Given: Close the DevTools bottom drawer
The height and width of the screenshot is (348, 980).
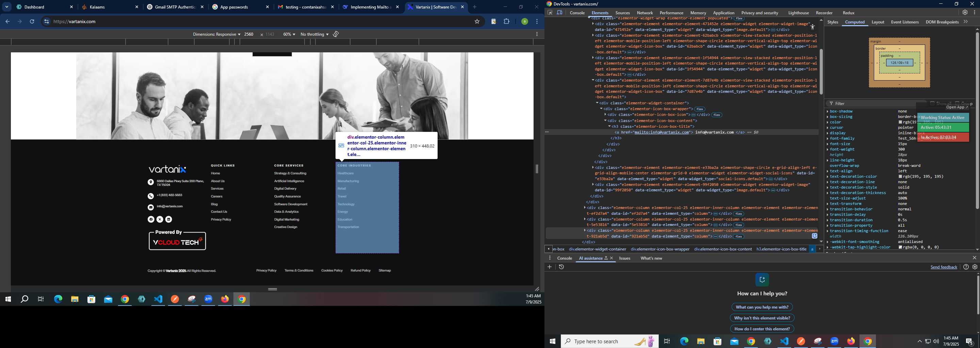Looking at the screenshot, I should [x=974, y=258].
